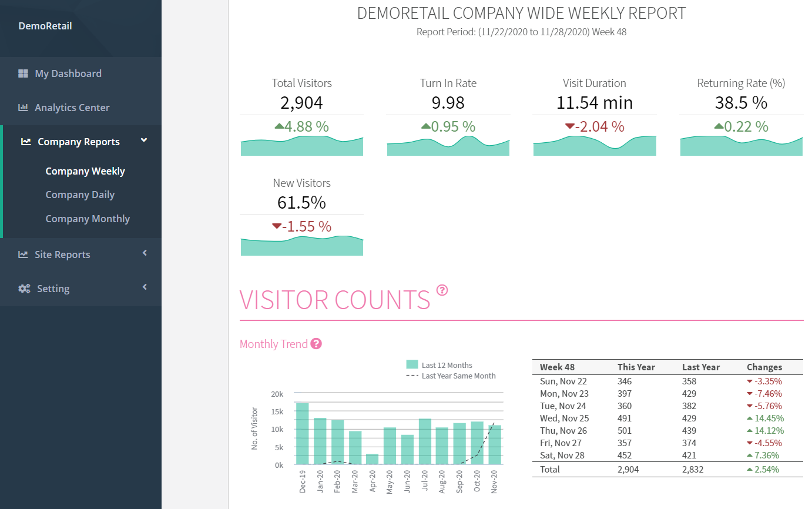This screenshot has width=812, height=509.
Task: Open Monthly Trend help question icon
Action: (x=316, y=344)
